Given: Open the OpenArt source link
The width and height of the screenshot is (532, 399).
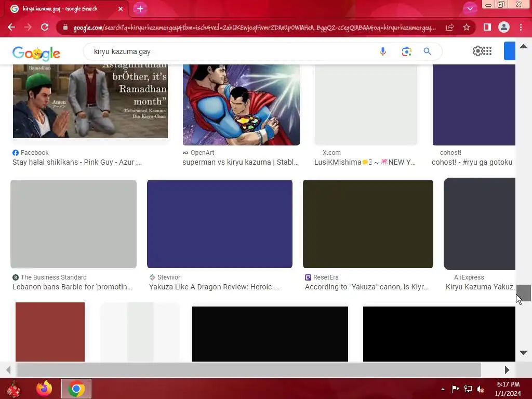Looking at the screenshot, I should coord(202,153).
